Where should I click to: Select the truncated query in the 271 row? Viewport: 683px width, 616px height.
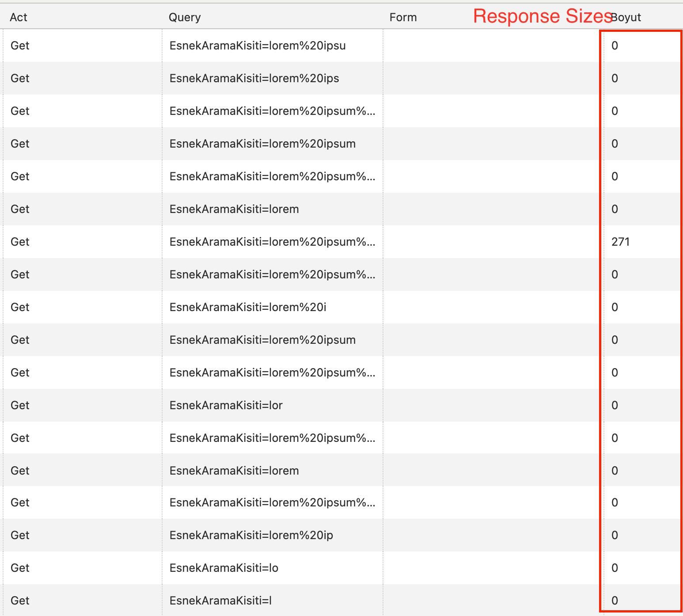[x=273, y=242]
